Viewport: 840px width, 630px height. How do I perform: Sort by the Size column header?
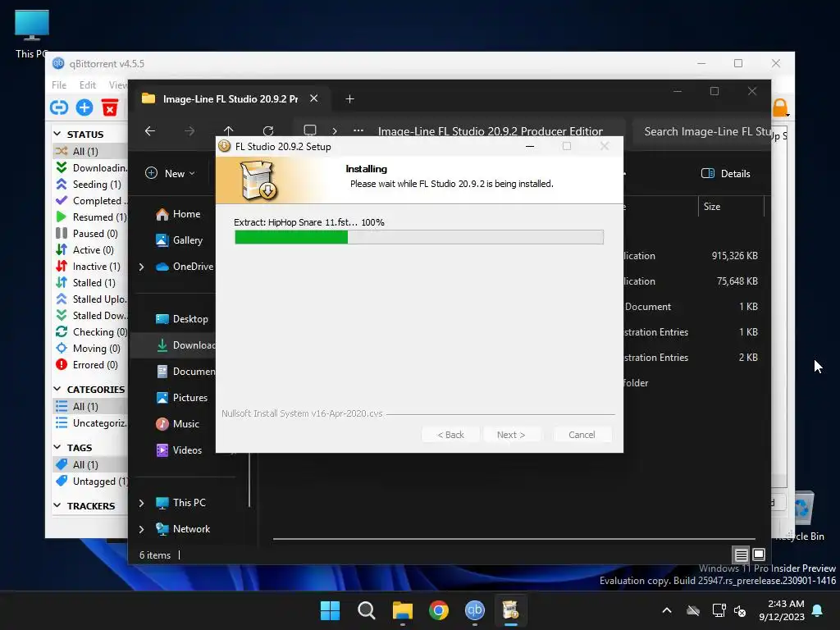pos(731,207)
